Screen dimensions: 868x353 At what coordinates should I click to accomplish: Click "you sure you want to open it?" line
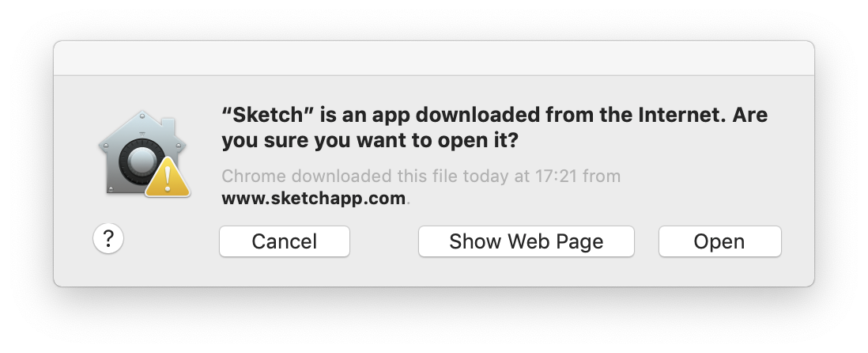(370, 141)
